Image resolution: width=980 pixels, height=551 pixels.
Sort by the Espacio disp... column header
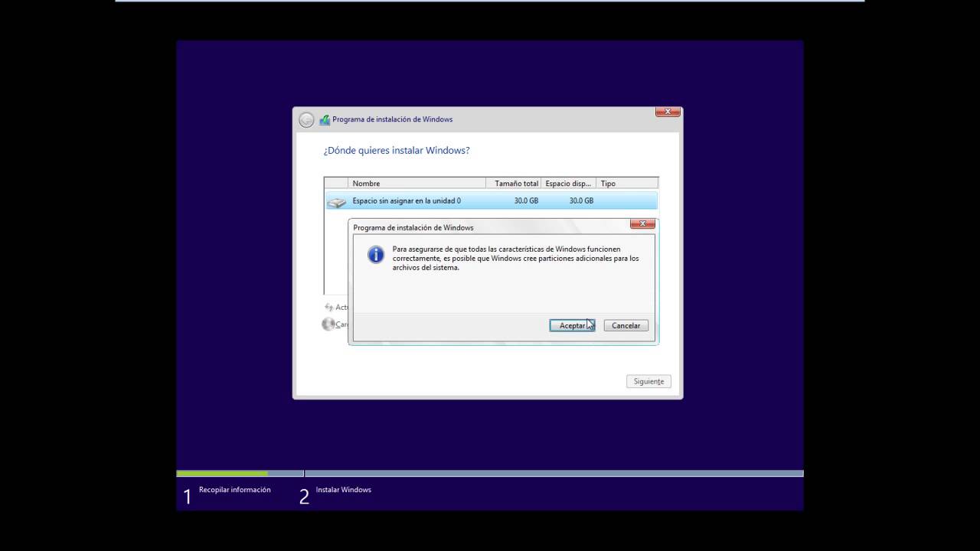click(569, 183)
